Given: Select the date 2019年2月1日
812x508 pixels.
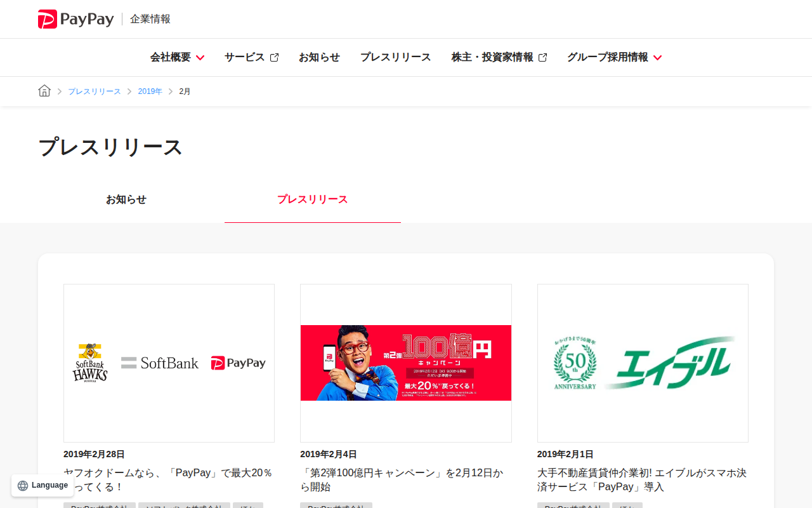Looking at the screenshot, I should click(565, 454).
